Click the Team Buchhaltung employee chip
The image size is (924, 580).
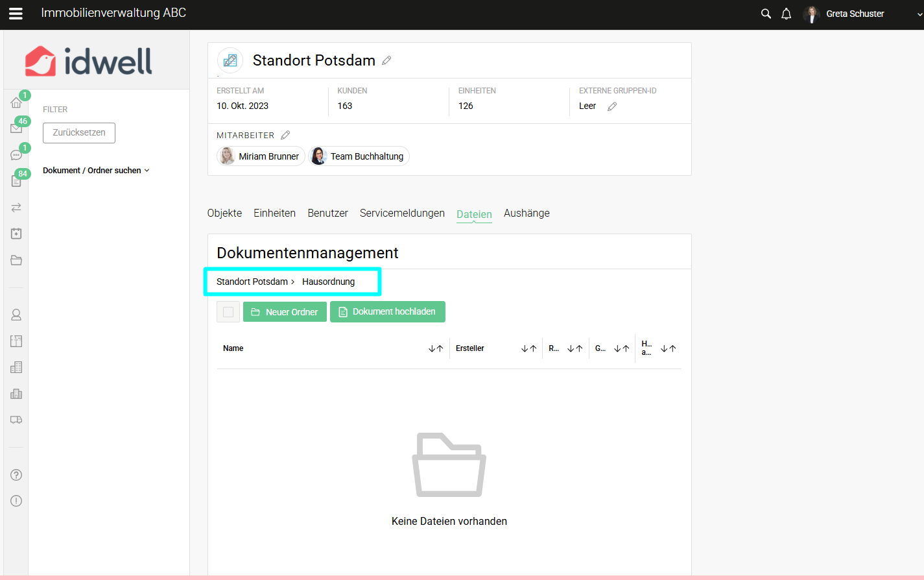[x=359, y=156]
